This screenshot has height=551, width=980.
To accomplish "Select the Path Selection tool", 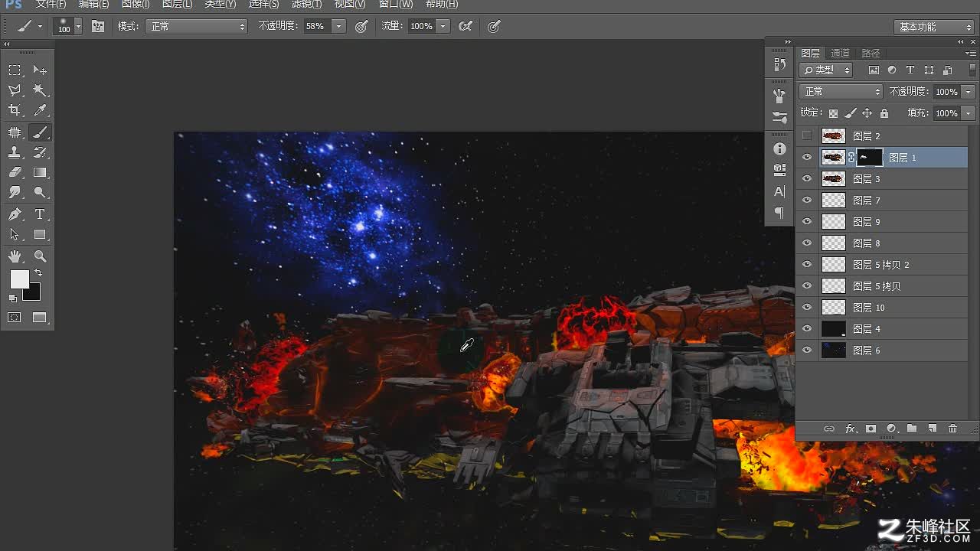I will point(15,235).
